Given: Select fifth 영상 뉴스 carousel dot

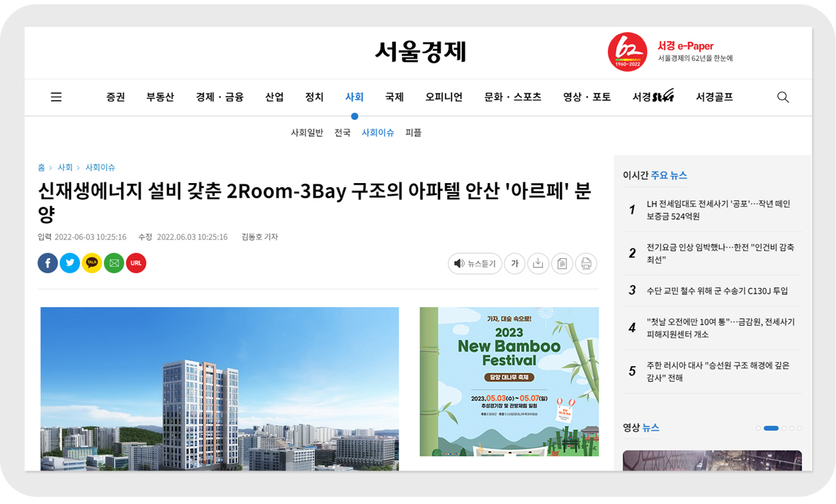Looking at the screenshot, I should pos(799,428).
